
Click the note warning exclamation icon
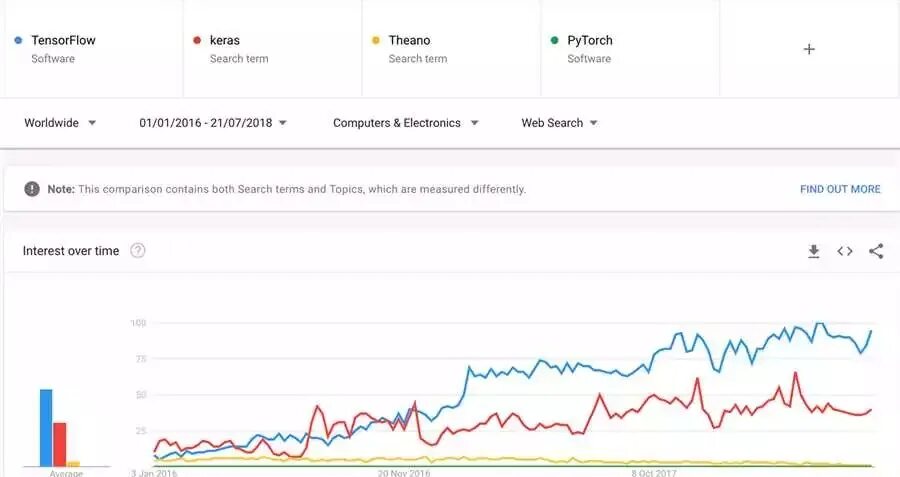(32, 189)
